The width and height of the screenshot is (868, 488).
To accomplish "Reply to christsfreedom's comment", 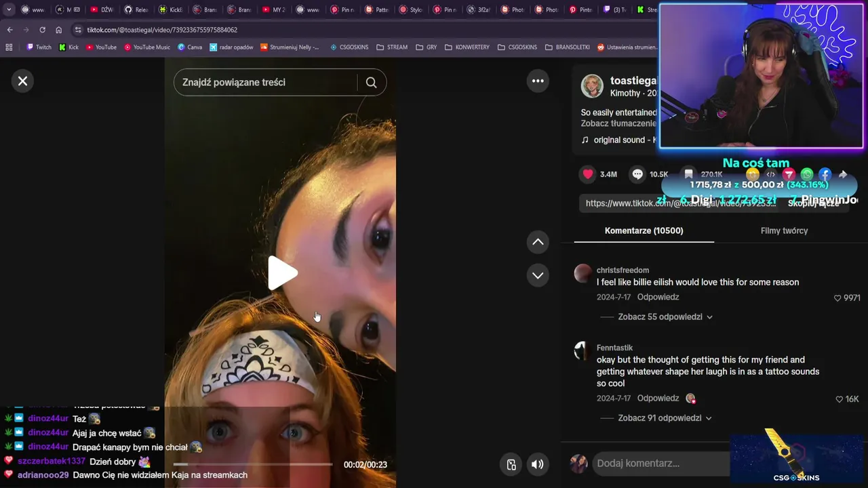I will (x=658, y=297).
